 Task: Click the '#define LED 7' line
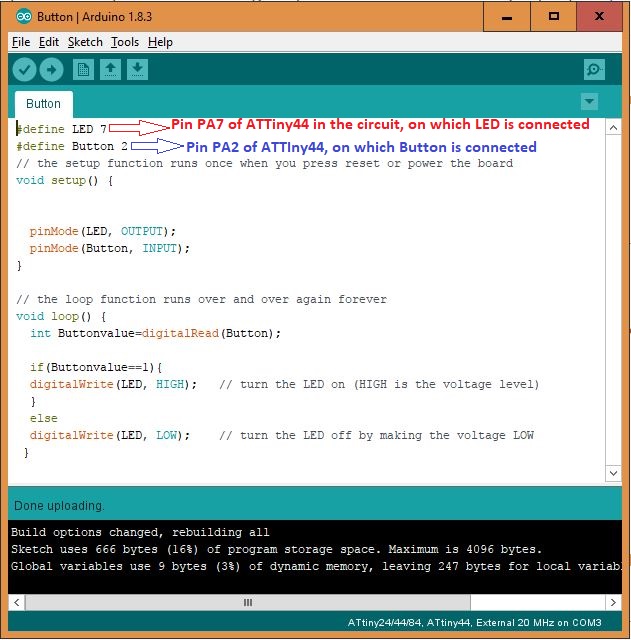pyautogui.click(x=62, y=129)
